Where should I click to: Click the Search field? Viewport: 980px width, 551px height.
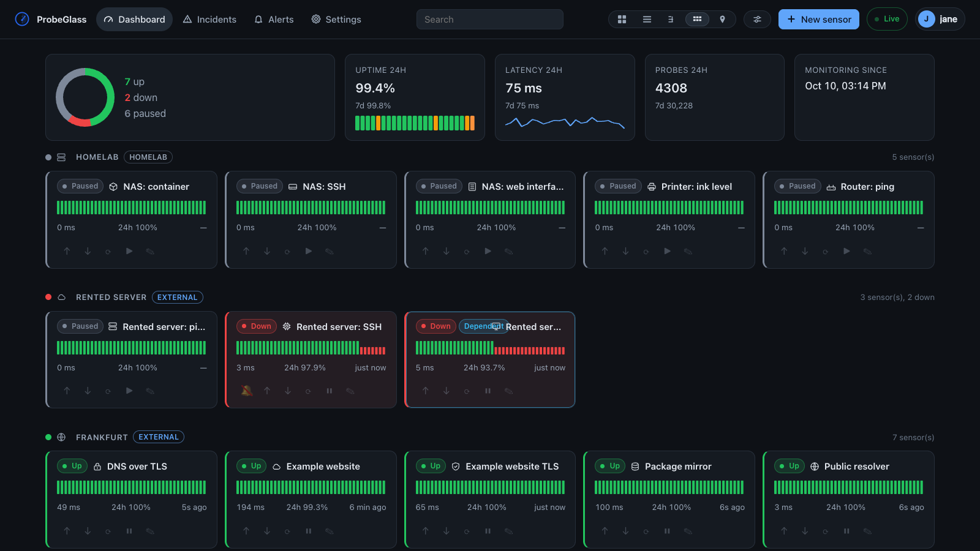coord(490,20)
